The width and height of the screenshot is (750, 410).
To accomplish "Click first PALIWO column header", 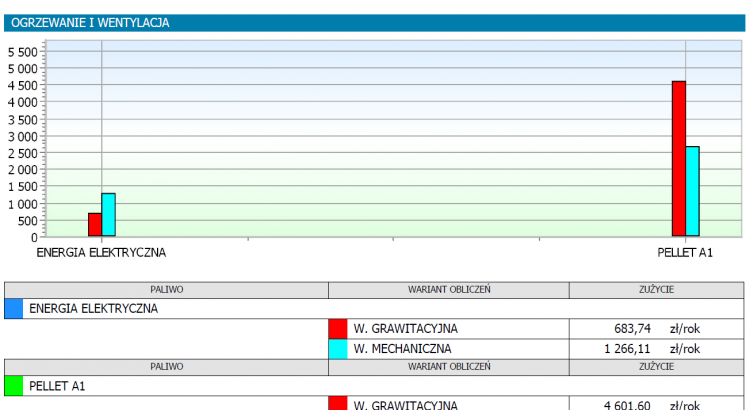I will (166, 290).
